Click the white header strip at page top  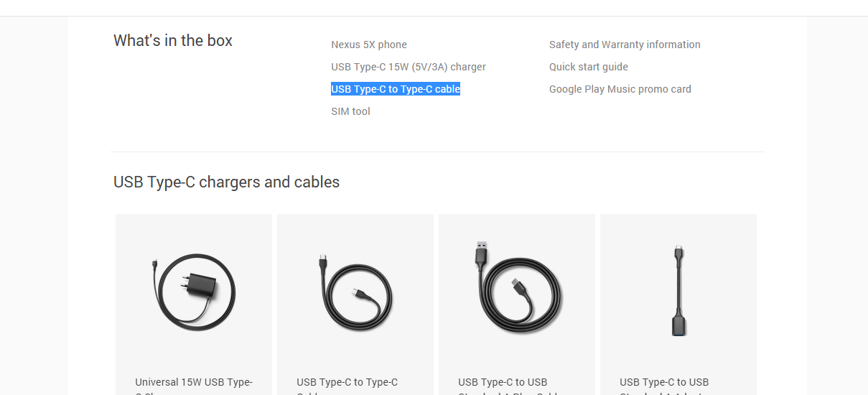click(434, 7)
